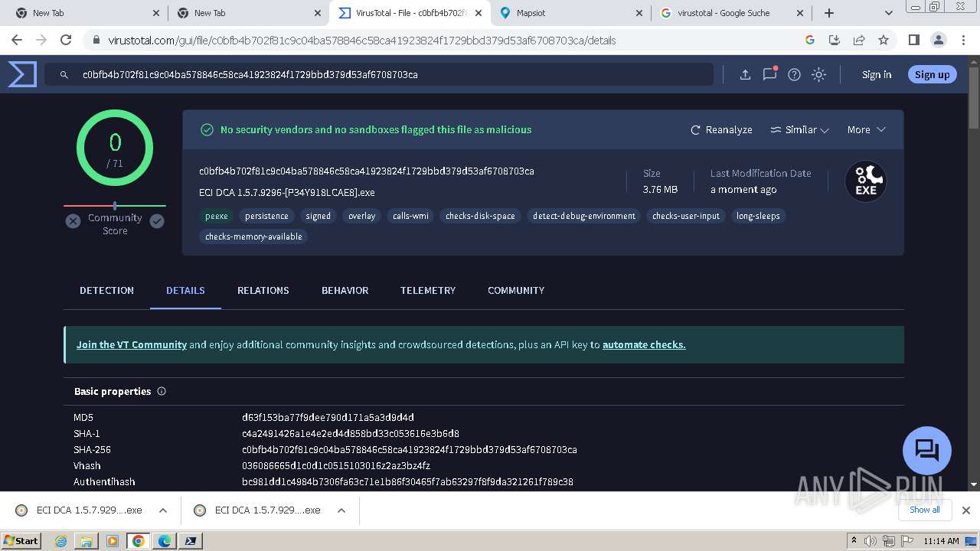Click the browser back arrow
The image size is (980, 551).
point(17,40)
